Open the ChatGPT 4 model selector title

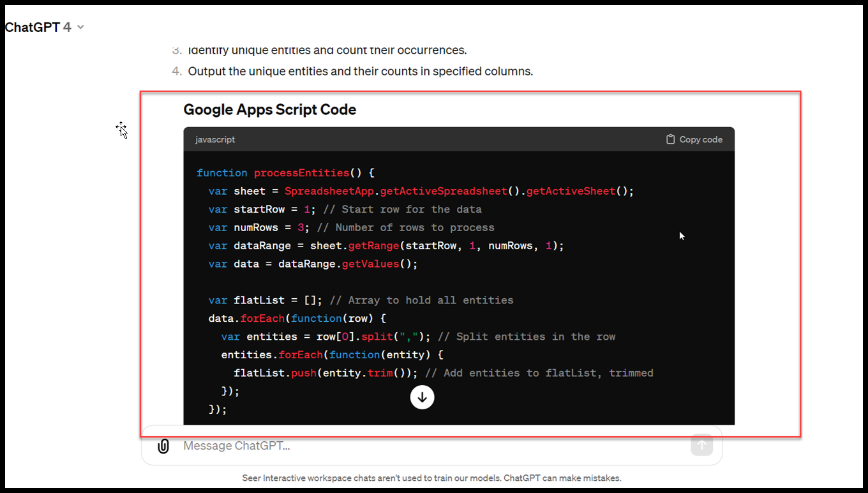38,27
